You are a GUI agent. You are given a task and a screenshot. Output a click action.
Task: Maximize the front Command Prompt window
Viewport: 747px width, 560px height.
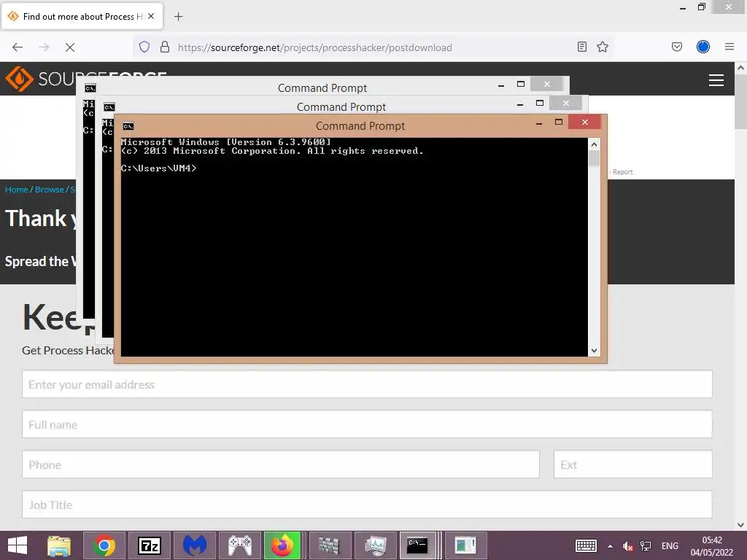point(558,122)
